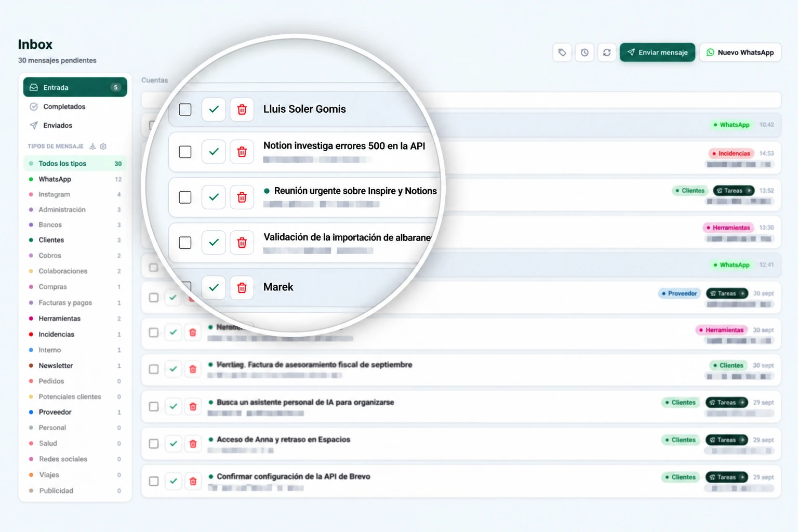Click the Enviar mensaje button
The height and width of the screenshot is (532, 798).
657,52
